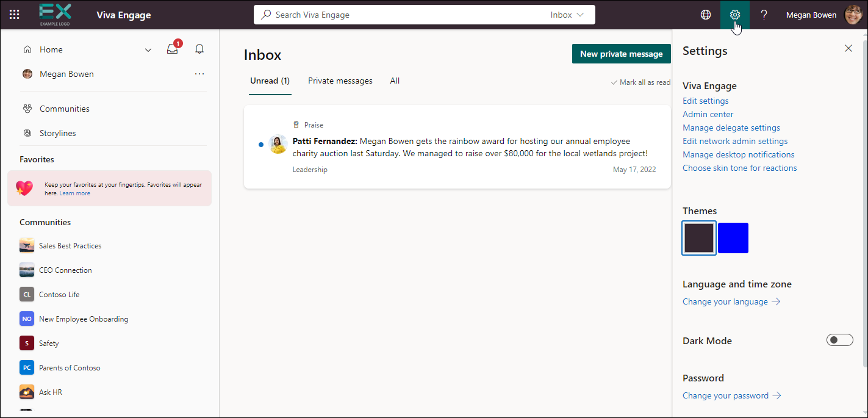Image resolution: width=868 pixels, height=418 pixels.
Task: Open Sales Best Practices community name
Action: coord(70,245)
